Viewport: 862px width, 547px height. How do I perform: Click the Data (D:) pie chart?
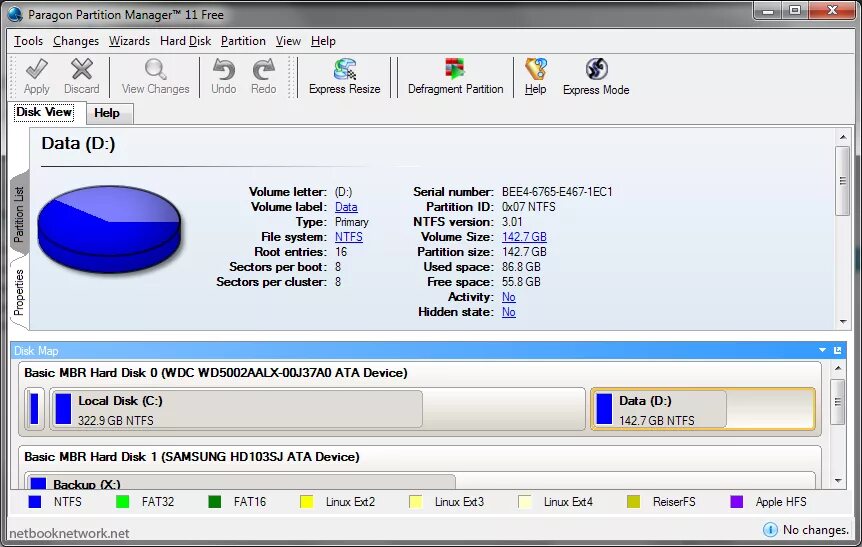click(109, 228)
